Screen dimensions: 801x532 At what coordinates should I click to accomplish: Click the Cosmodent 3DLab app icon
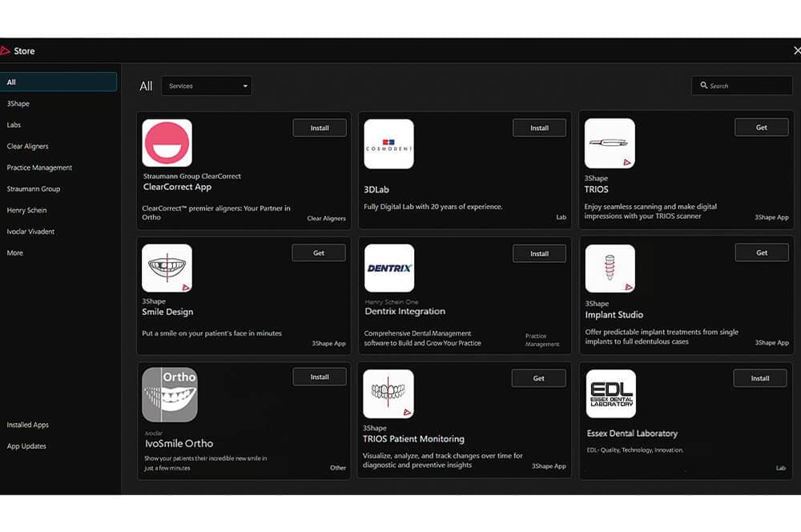(388, 143)
